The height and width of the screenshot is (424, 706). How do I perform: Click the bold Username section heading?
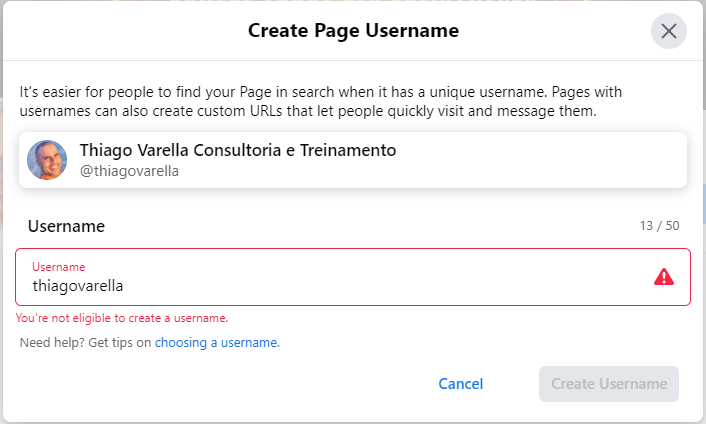66,226
